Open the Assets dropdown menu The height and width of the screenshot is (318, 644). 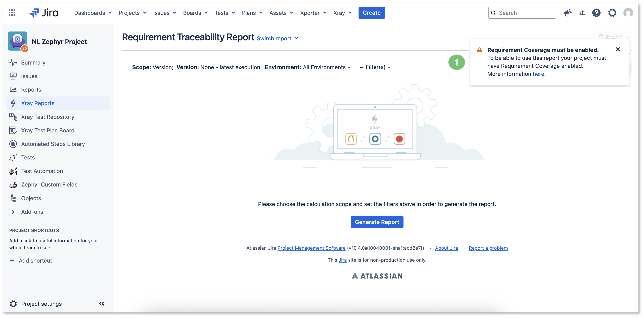click(x=281, y=13)
